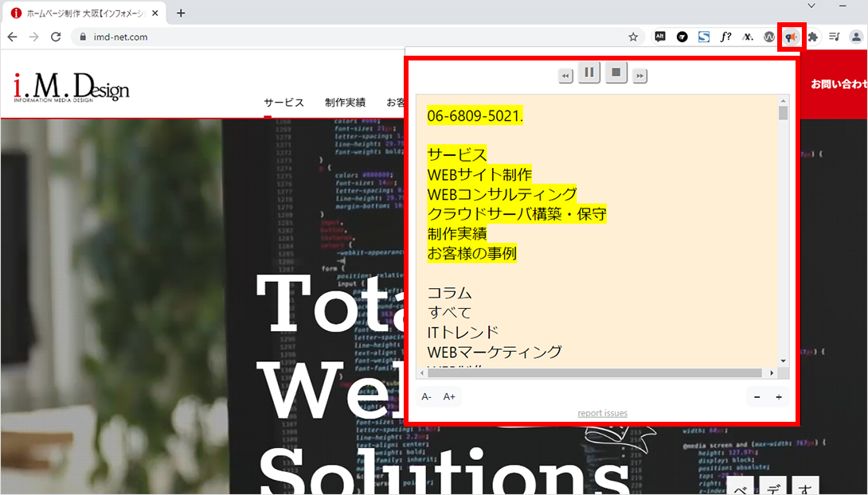Rewind the read-aloud playback
This screenshot has width=868, height=495.
(565, 76)
